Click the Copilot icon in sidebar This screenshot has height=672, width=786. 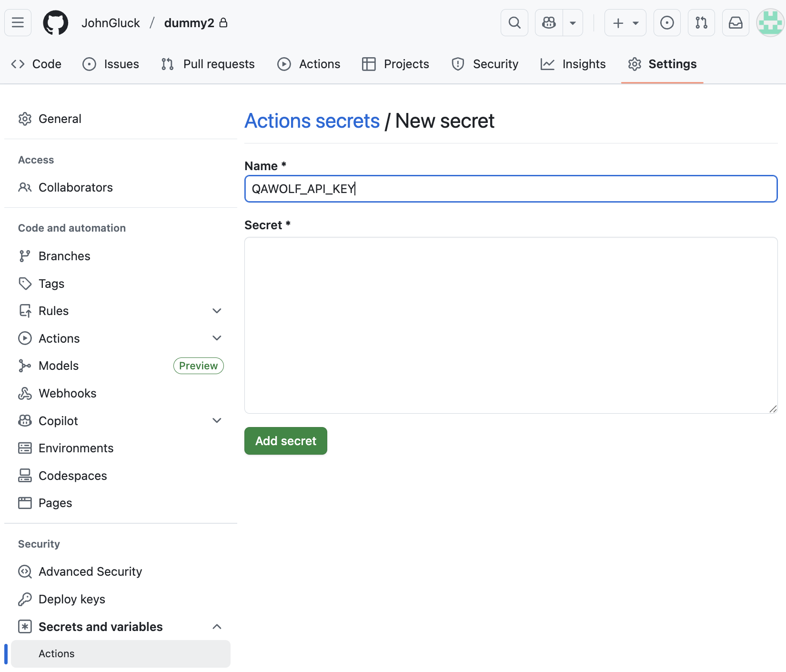click(x=25, y=421)
